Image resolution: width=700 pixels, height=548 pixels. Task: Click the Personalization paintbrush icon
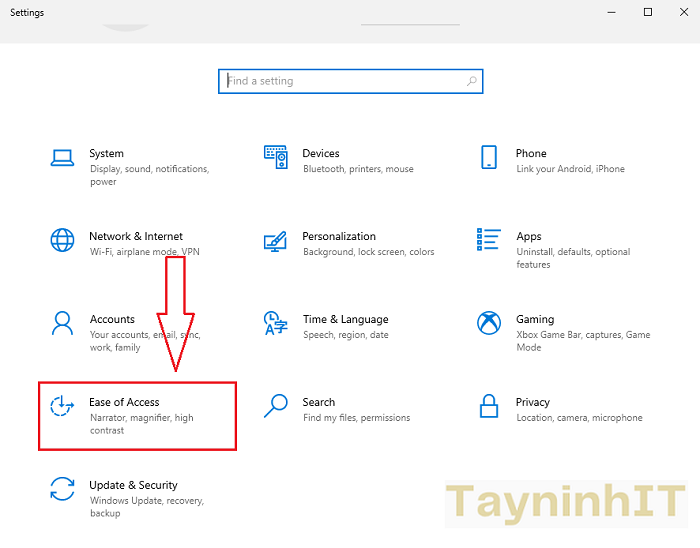click(276, 241)
